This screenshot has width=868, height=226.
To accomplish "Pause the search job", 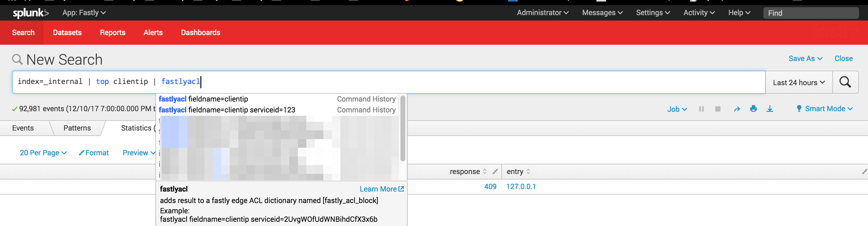I will [701, 109].
